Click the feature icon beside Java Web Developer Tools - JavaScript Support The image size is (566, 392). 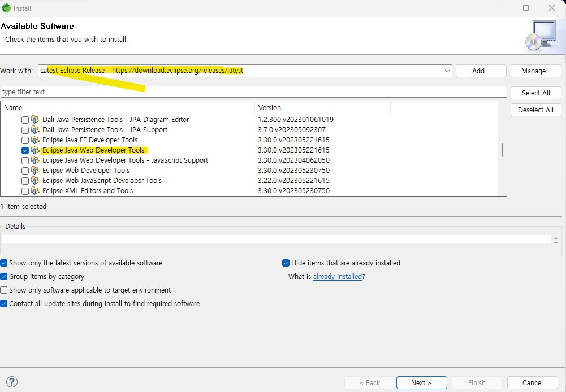pyautogui.click(x=35, y=160)
